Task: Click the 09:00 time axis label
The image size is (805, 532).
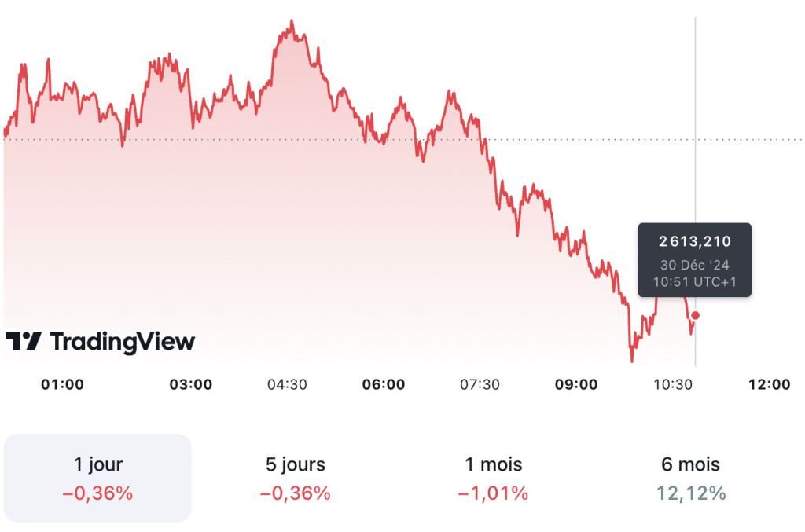Action: (576, 384)
